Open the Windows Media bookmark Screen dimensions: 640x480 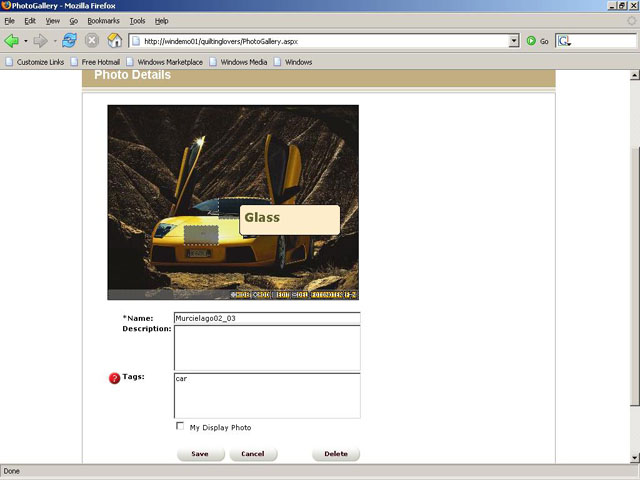tap(238, 62)
